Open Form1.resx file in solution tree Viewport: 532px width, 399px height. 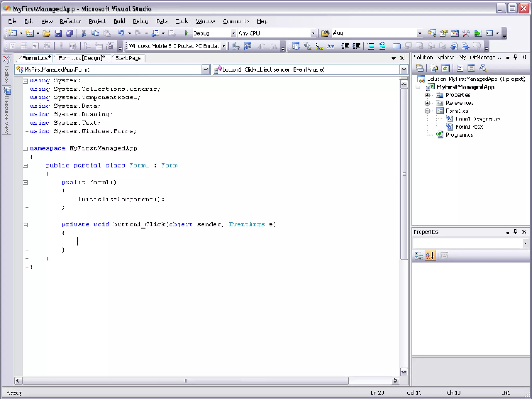coord(469,127)
